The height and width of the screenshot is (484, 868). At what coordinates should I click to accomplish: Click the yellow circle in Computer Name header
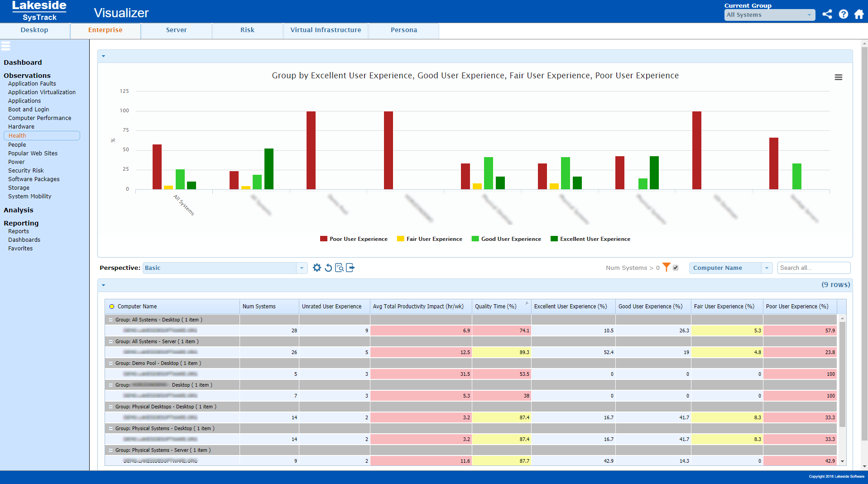pos(112,307)
